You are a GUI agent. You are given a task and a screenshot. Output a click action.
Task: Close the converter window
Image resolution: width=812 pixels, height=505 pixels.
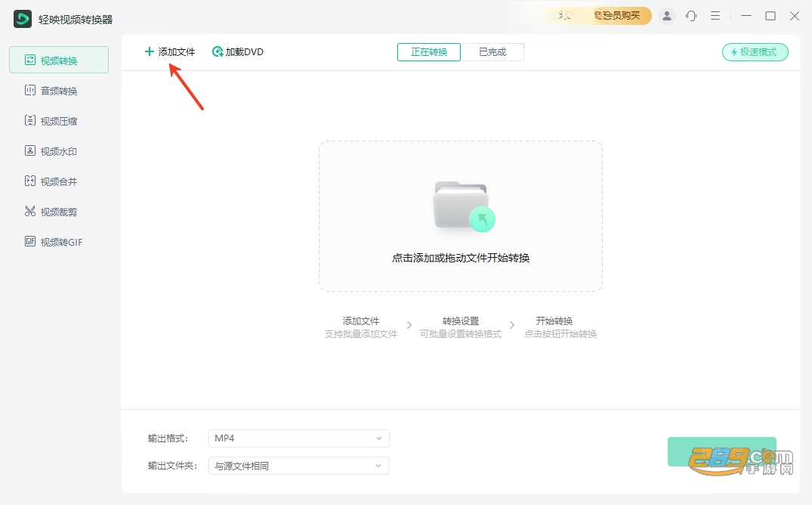click(x=795, y=16)
